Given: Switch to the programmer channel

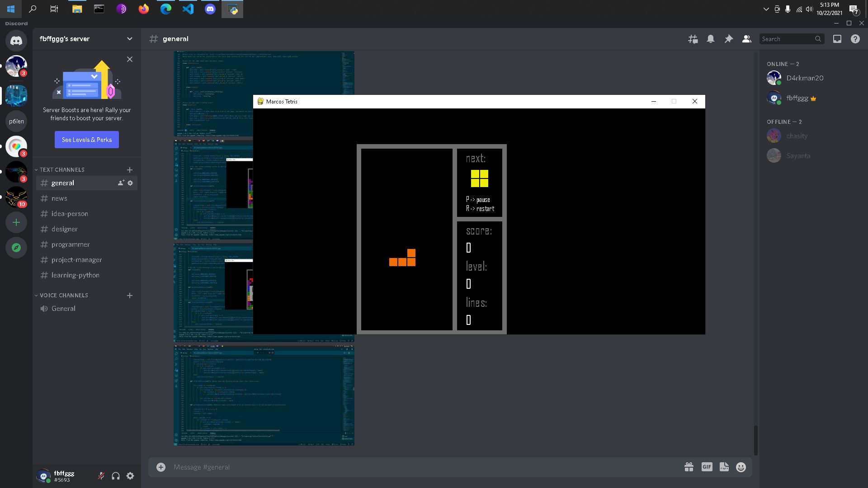Looking at the screenshot, I should pyautogui.click(x=71, y=244).
